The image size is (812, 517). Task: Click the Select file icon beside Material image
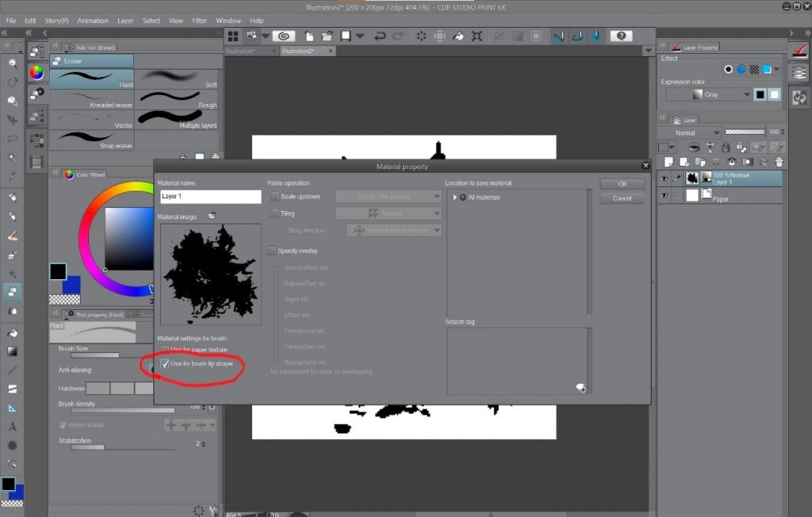212,216
